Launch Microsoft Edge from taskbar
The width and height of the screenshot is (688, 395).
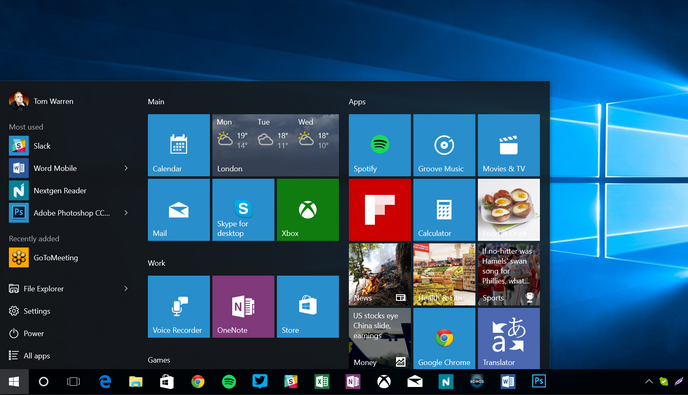pos(105,382)
